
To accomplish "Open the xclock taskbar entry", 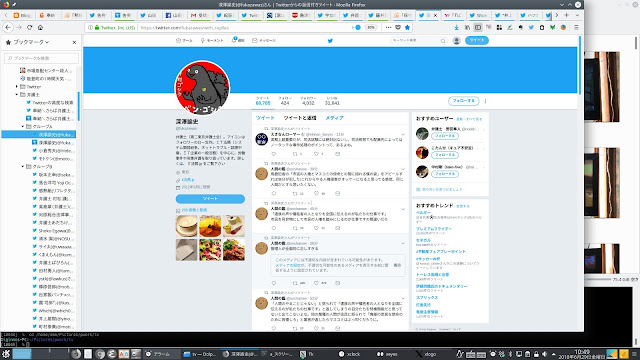I will 350,354.
